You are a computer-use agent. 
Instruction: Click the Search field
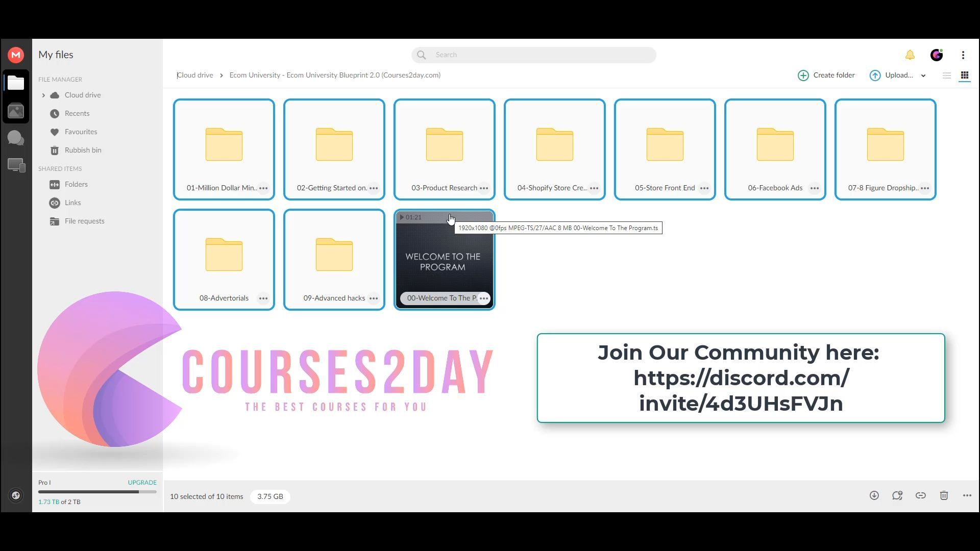click(534, 55)
